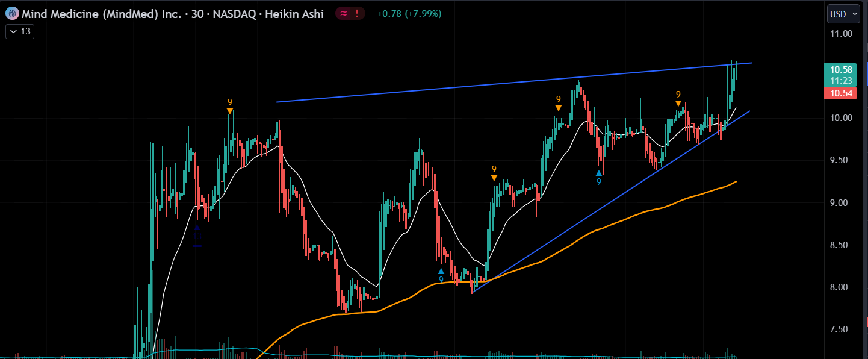This screenshot has width=868, height=359.
Task: Click the MindMed symbol logo icon
Action: [11, 13]
